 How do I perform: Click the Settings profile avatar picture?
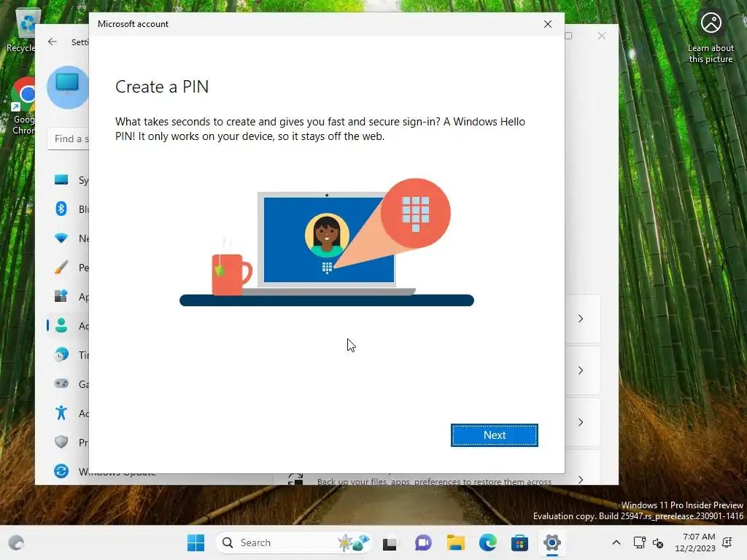click(68, 87)
